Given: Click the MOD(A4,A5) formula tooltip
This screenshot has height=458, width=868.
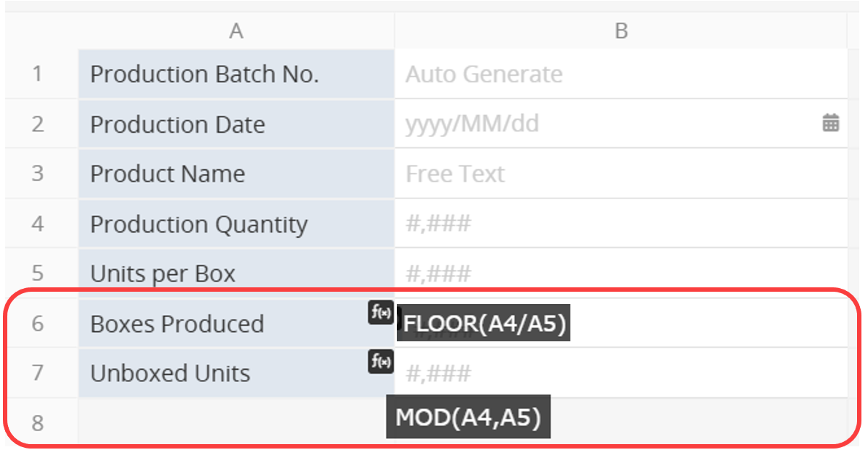Looking at the screenshot, I should tap(468, 417).
